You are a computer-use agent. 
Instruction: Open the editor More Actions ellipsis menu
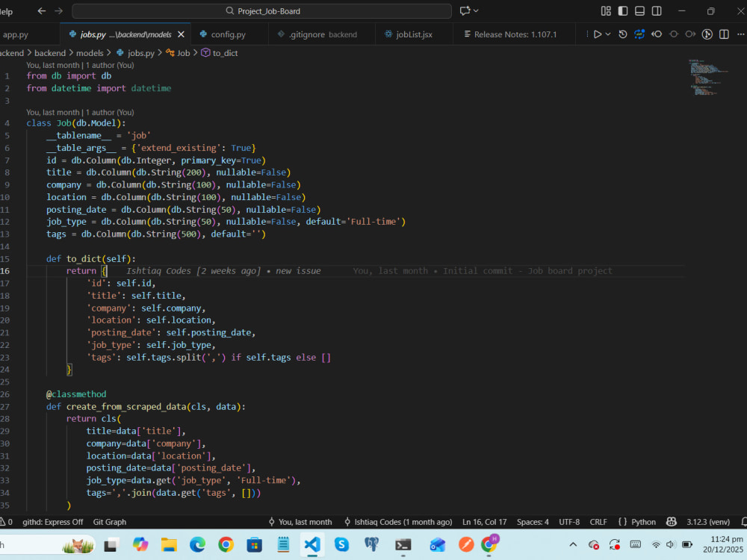pyautogui.click(x=740, y=34)
